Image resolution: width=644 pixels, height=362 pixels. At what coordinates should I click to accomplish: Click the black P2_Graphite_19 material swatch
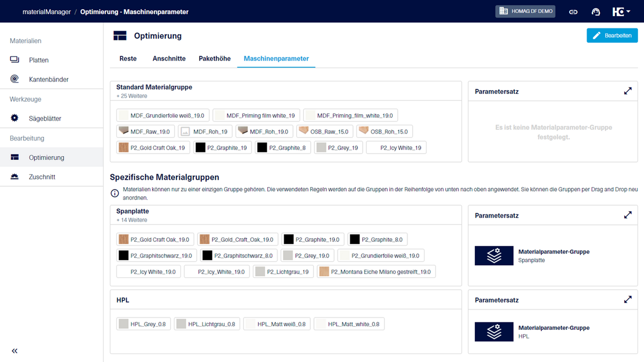tap(201, 147)
